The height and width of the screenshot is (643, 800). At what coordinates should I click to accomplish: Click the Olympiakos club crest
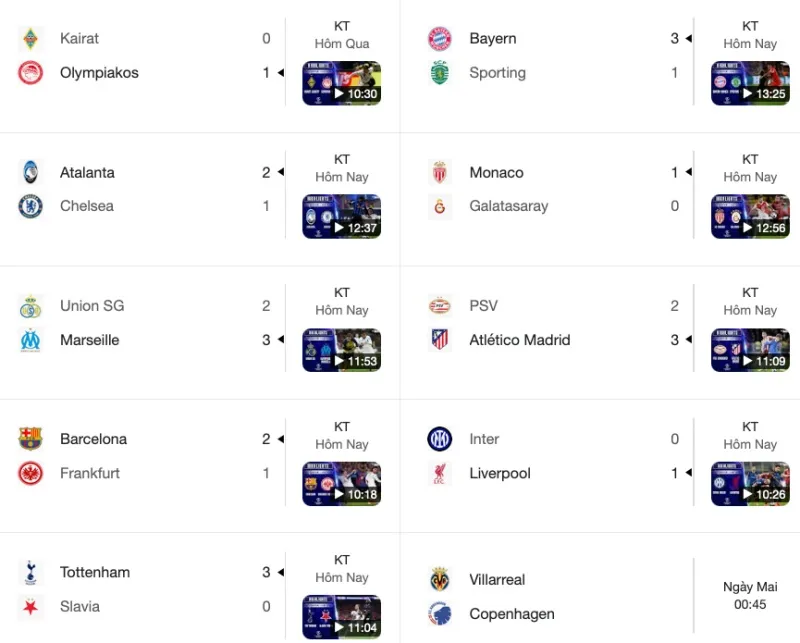click(x=32, y=72)
